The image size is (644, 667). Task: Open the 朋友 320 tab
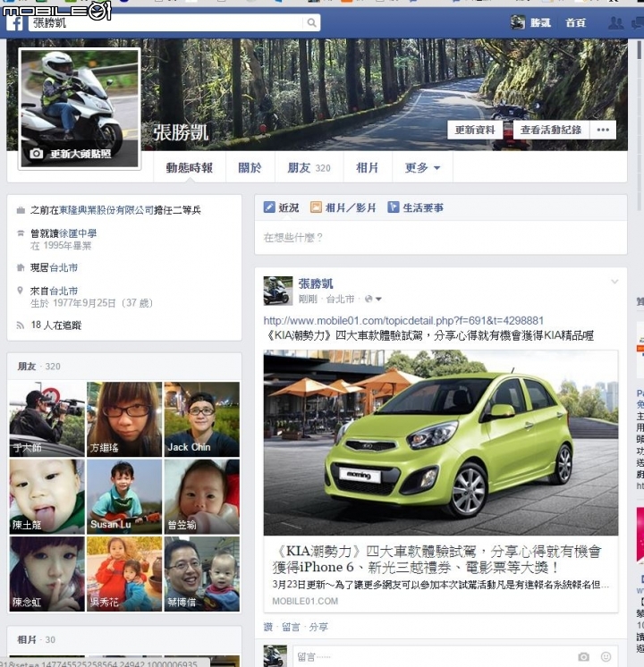pyautogui.click(x=309, y=167)
